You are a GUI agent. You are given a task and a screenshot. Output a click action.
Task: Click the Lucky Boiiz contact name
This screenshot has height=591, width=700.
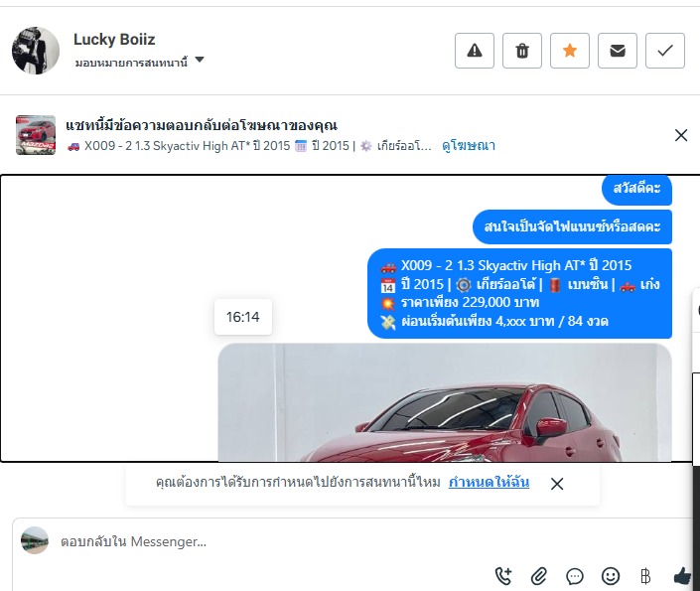pyautogui.click(x=114, y=40)
